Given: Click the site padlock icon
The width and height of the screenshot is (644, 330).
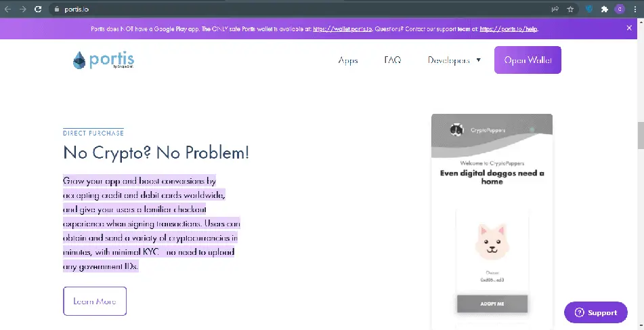Looking at the screenshot, I should coord(57,9).
